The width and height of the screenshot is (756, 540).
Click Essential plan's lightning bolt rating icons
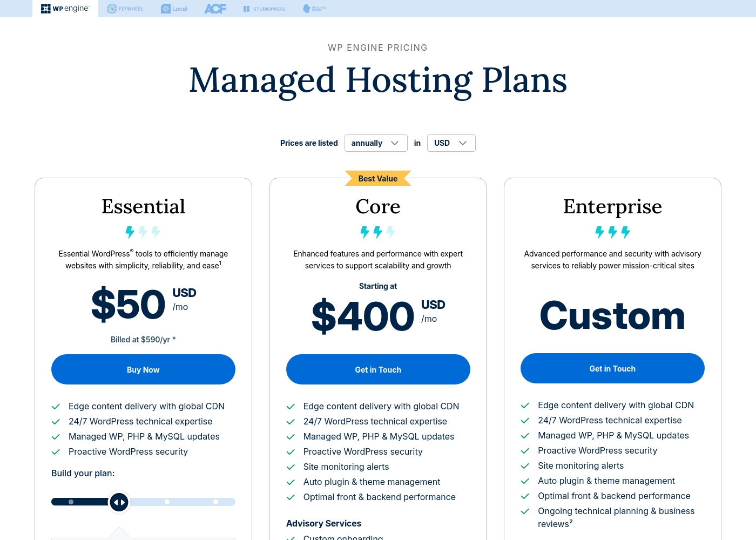[143, 232]
